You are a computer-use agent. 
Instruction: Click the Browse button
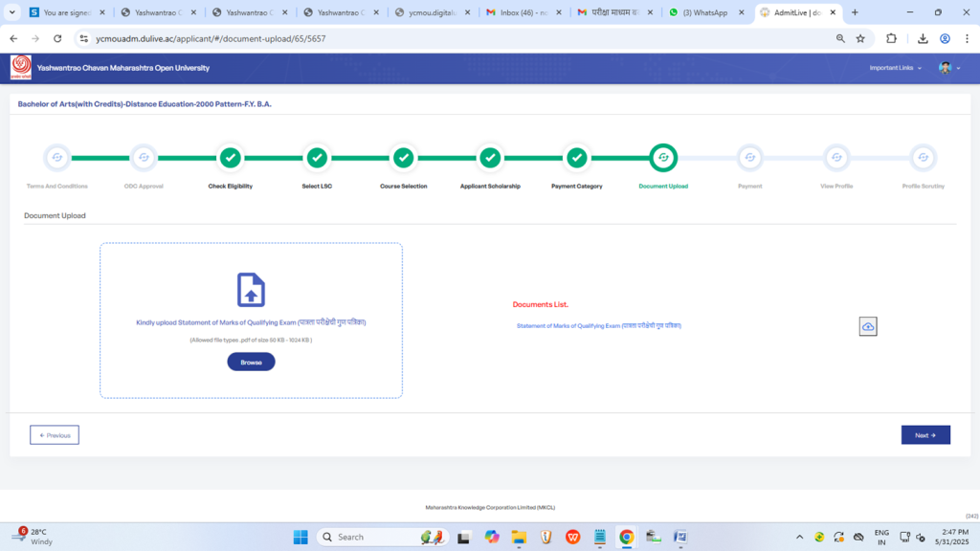tap(251, 362)
